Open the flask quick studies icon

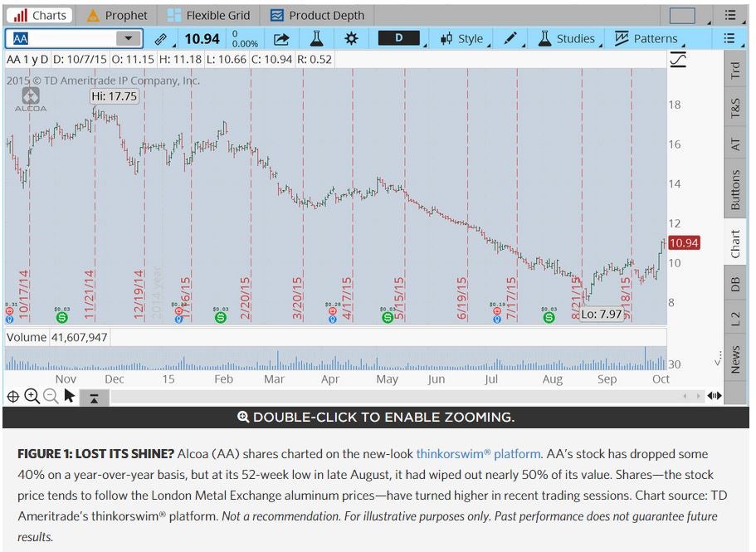click(x=316, y=38)
